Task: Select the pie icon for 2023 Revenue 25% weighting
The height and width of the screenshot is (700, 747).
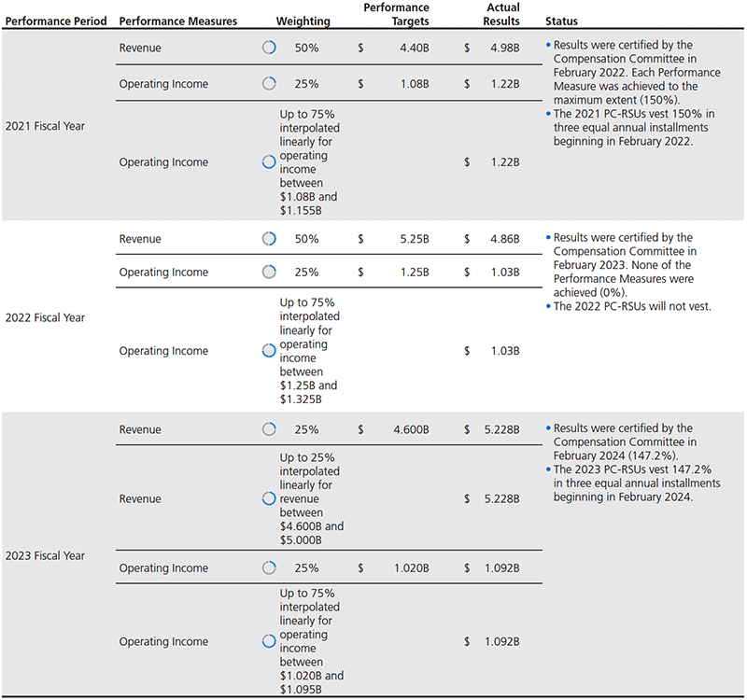Action: (x=269, y=429)
